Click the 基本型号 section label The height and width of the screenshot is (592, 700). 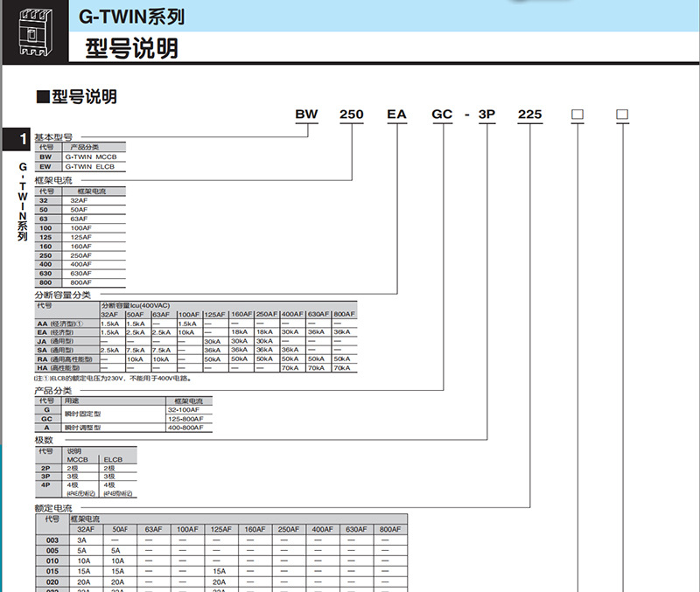click(53, 137)
